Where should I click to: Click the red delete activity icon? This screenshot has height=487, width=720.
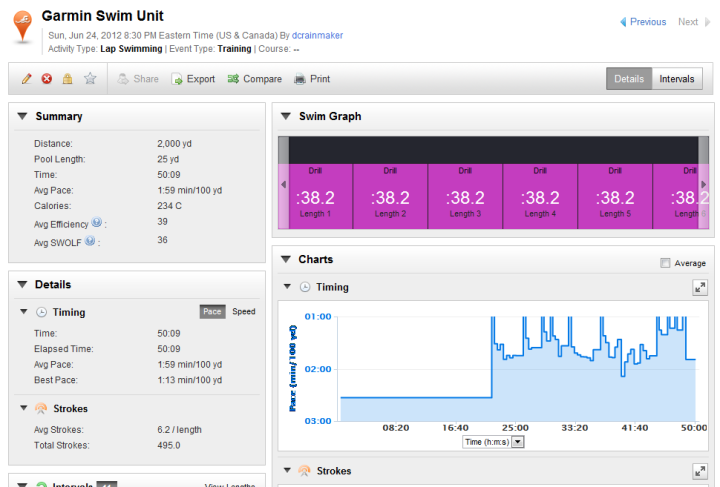(x=47, y=79)
